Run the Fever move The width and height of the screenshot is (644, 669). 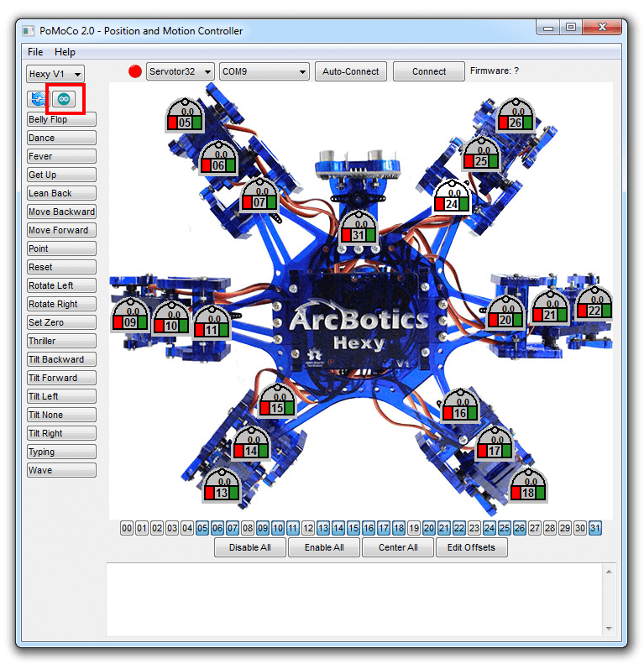click(61, 157)
